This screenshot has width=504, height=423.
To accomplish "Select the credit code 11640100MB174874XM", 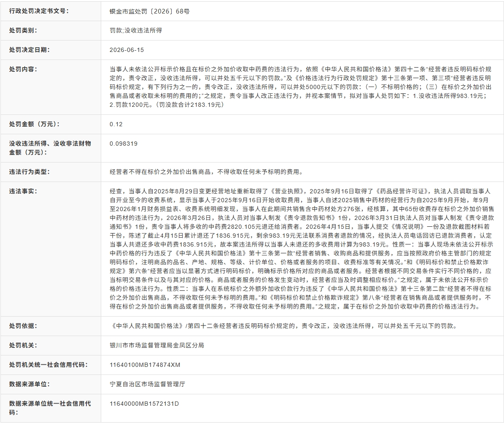I will [145, 365].
